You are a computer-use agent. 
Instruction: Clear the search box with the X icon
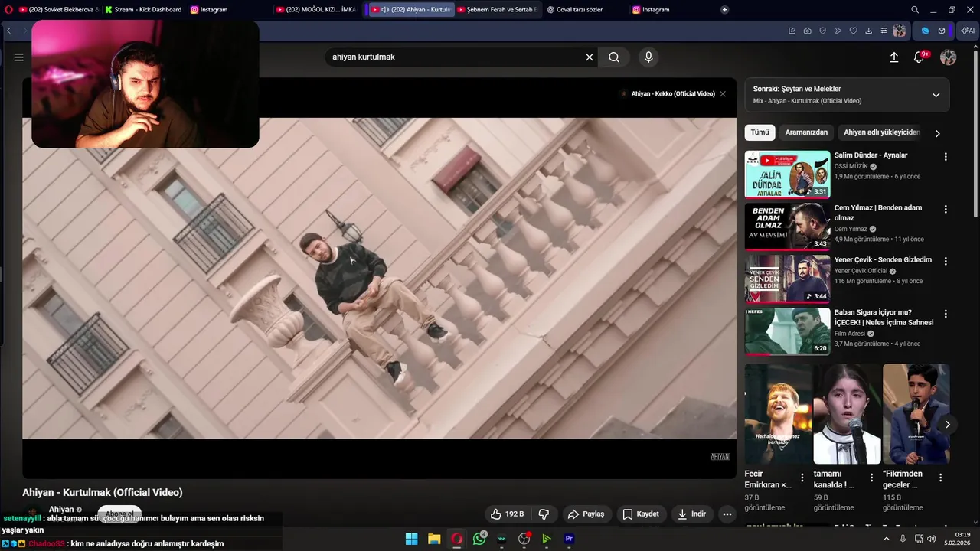[x=590, y=57]
